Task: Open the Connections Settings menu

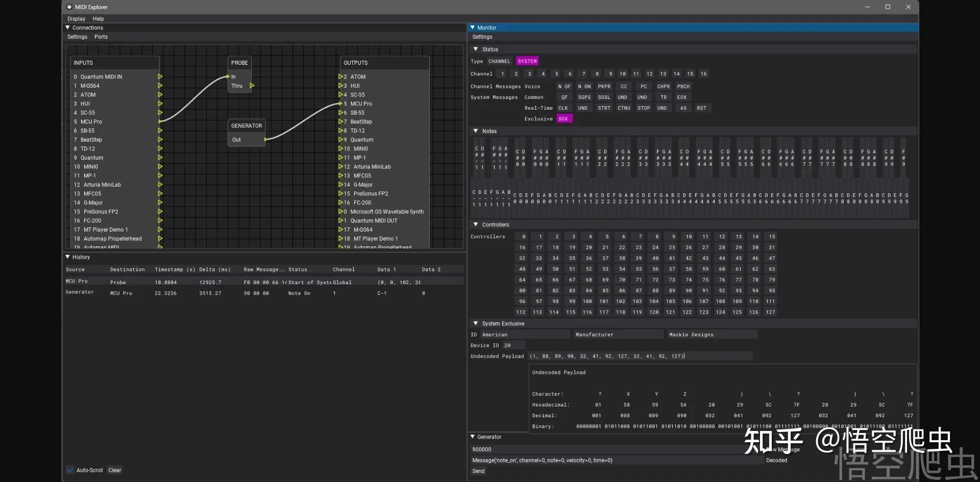Action: tap(77, 37)
